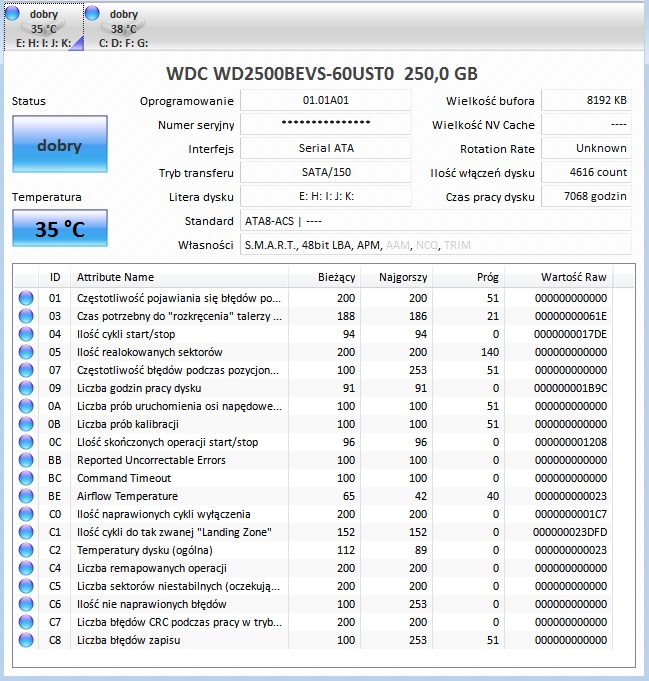Click the threshold value 140 of attribute 05

pyautogui.click(x=490, y=352)
